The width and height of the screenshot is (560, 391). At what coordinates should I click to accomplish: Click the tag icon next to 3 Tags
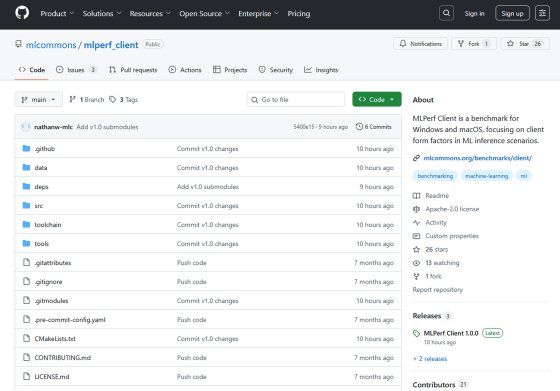[112, 99]
